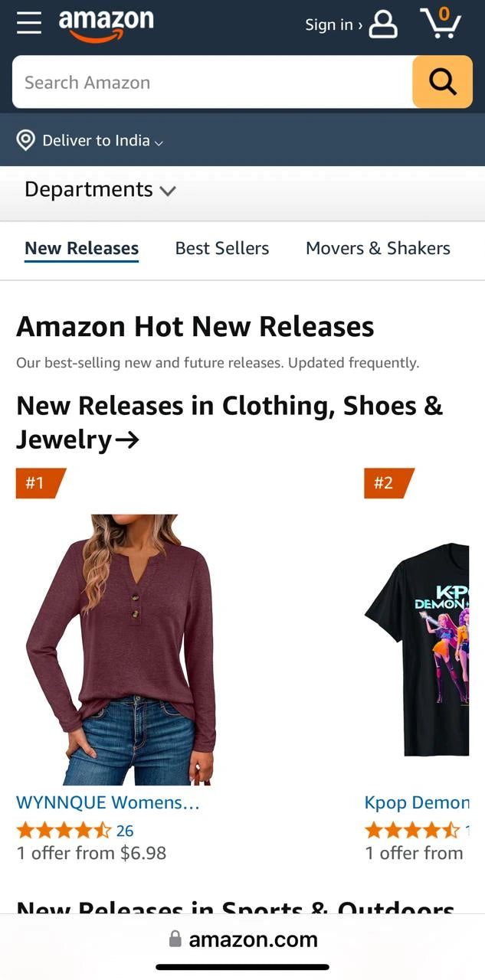485x980 pixels.
Task: Open the WYNNQUE Womens product link
Action: pyautogui.click(x=108, y=802)
